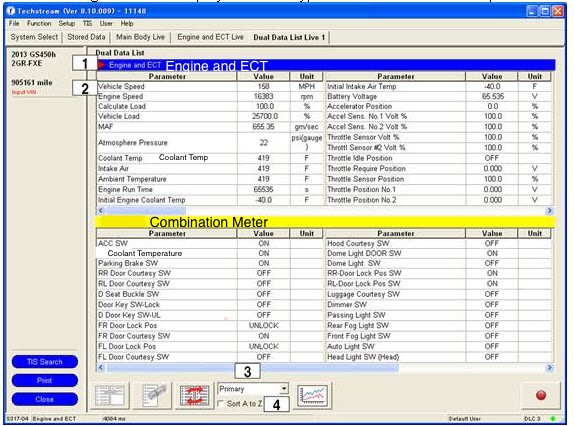This screenshot has height=426, width=575.
Task: Toggle the Sort A to Z checkbox
Action: point(221,404)
